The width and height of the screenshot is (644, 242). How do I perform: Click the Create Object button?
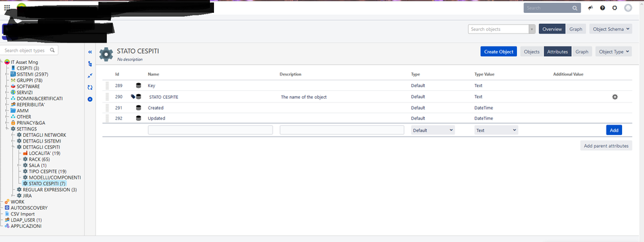tap(498, 52)
